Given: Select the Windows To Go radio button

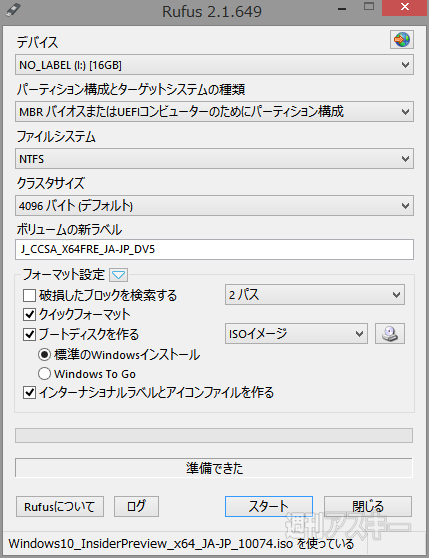Looking at the screenshot, I should coord(44,374).
